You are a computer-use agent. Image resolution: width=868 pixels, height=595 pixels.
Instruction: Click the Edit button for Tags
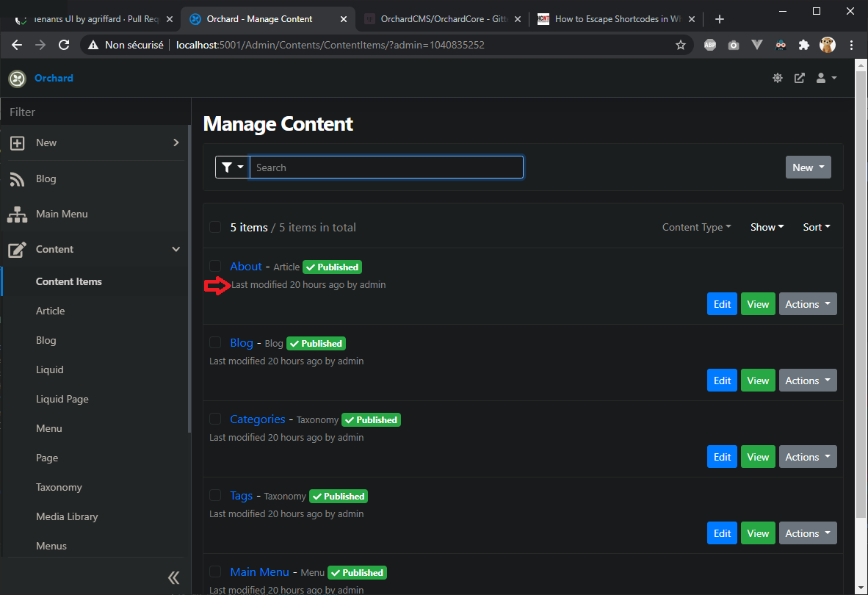[722, 533]
